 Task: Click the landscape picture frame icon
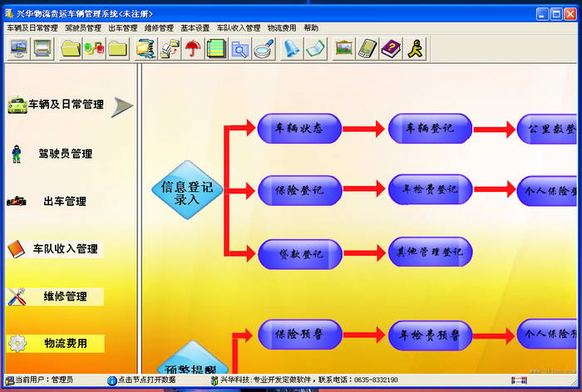pos(343,48)
